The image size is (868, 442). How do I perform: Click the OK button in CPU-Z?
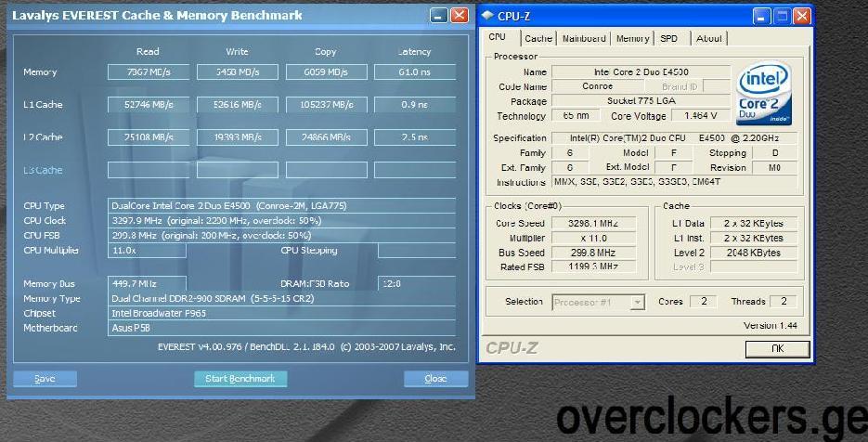777,348
